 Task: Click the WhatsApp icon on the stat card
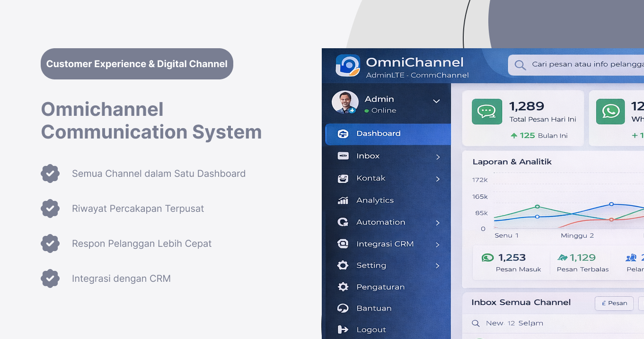[x=610, y=112]
